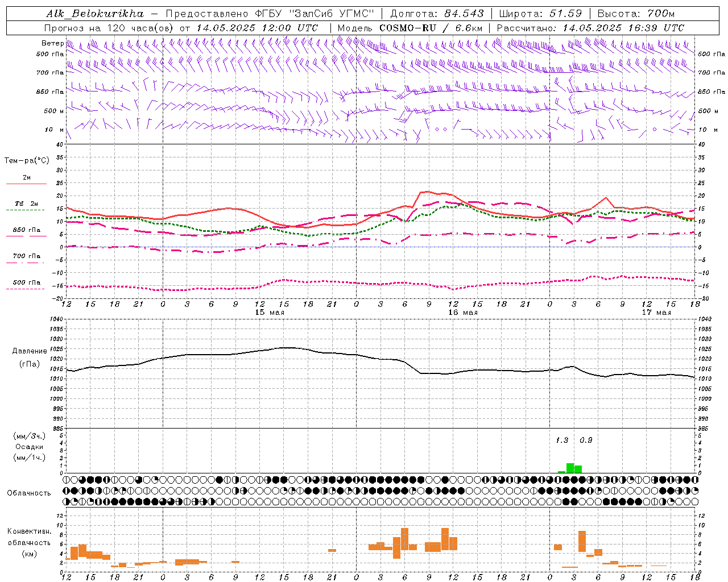The height and width of the screenshot is (582, 728).
Task: Click the 15 мая date label
Action: (x=270, y=313)
